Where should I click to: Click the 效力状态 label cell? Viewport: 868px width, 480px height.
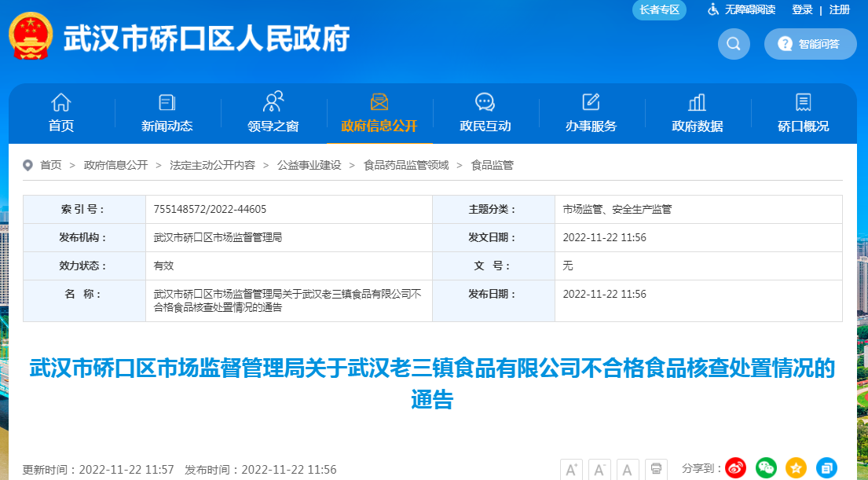coord(84,266)
